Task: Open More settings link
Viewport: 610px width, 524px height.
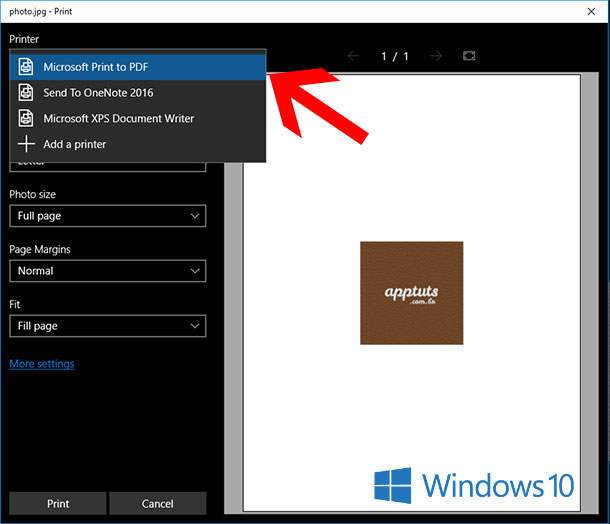Action: coord(42,364)
